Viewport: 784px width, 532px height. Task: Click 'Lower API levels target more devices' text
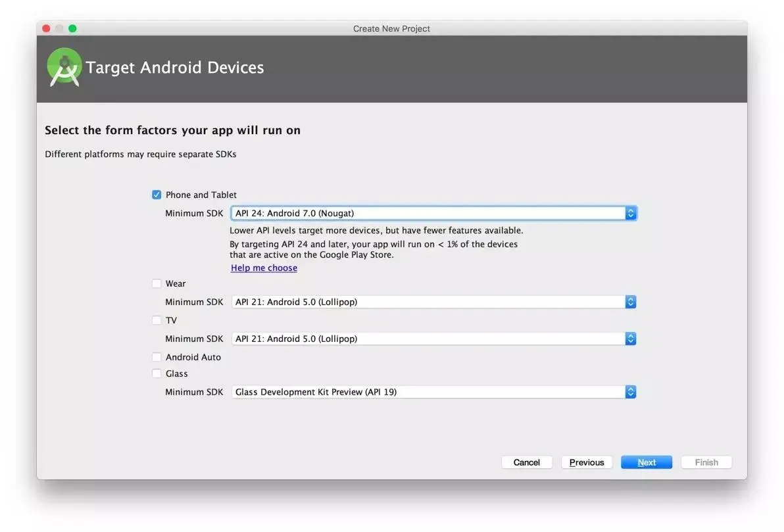tap(376, 231)
